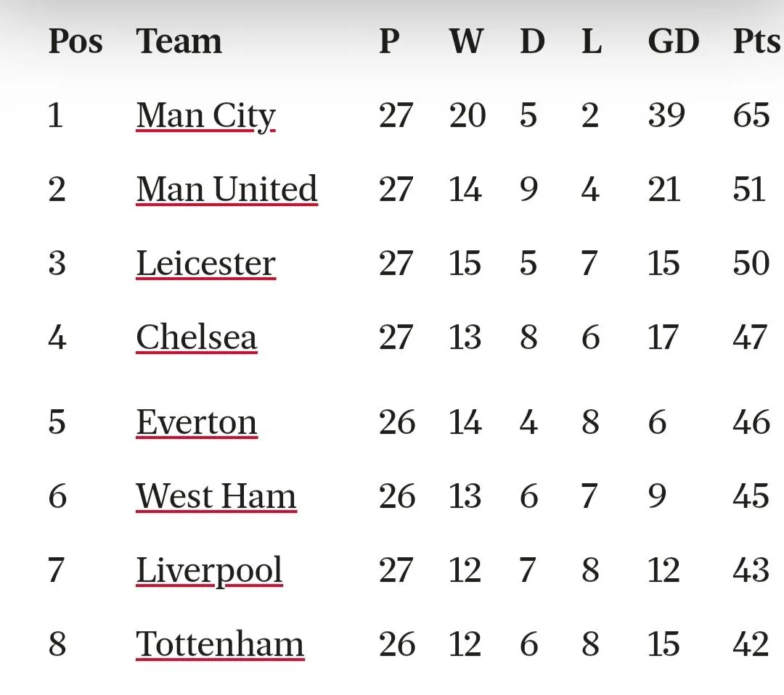Click the Team column header
Image resolution: width=784 pixels, height=695 pixels.
click(x=179, y=41)
